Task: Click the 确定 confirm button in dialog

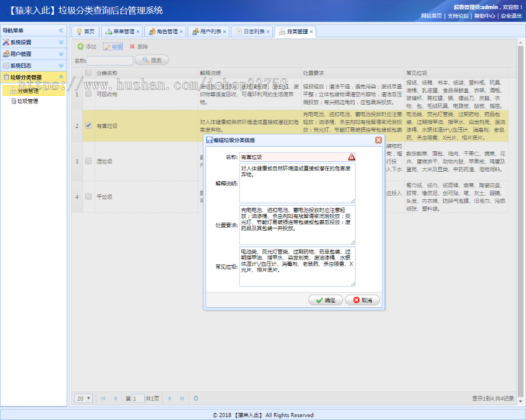Action: 325,299
